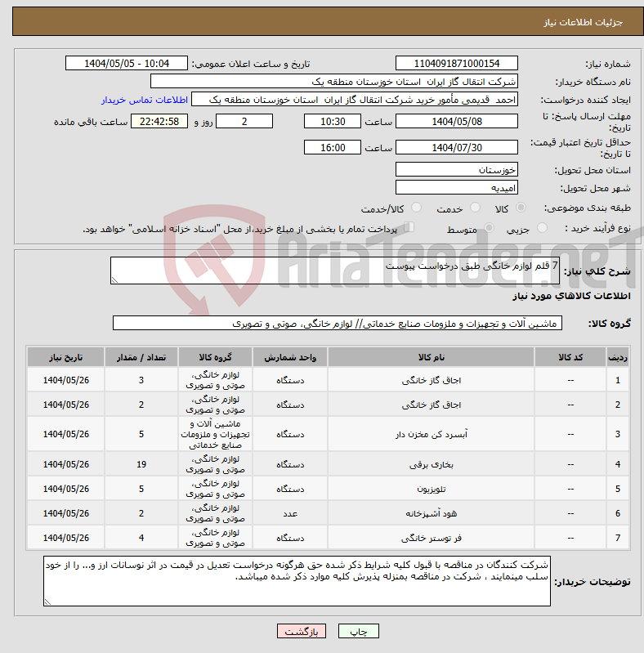644x653 pixels.
Task: Click quantity 19 in بخاری برقی row
Action: click(x=141, y=464)
